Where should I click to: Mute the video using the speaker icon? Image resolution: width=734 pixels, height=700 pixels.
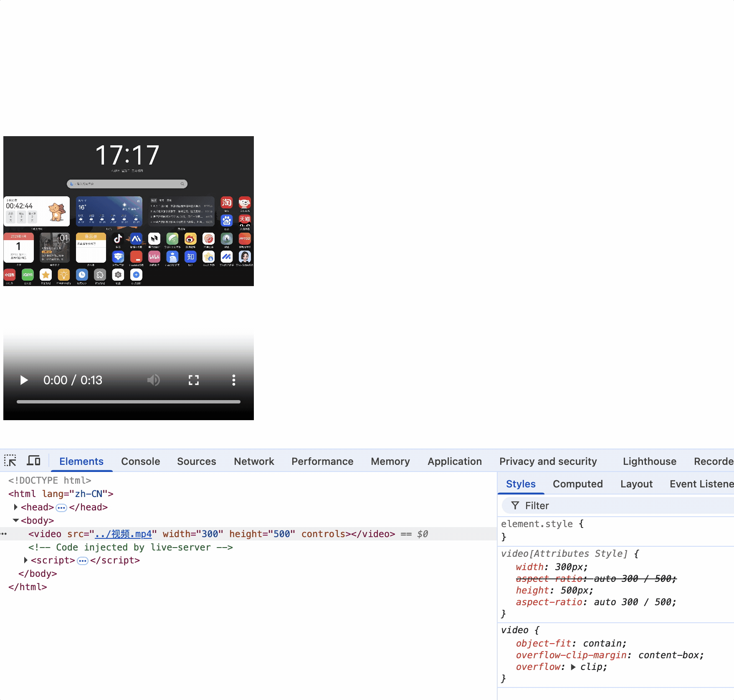153,380
